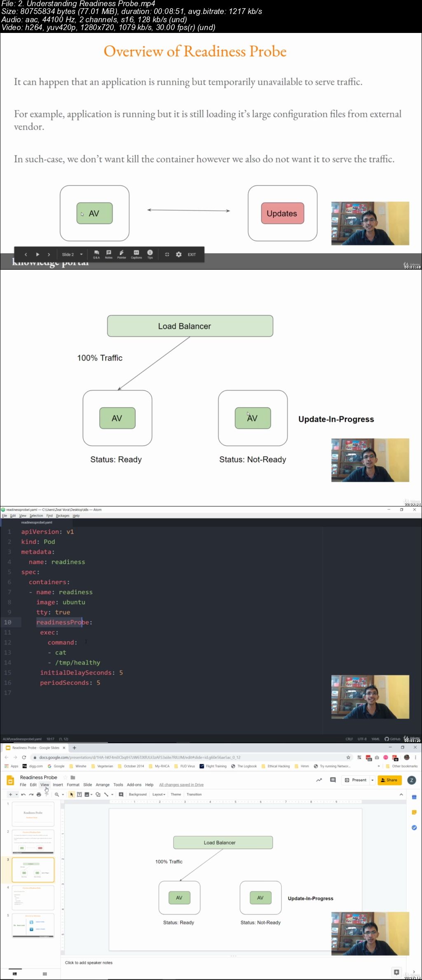Open Atom's Edit menu
This screenshot has width=422, height=980.
13,516
